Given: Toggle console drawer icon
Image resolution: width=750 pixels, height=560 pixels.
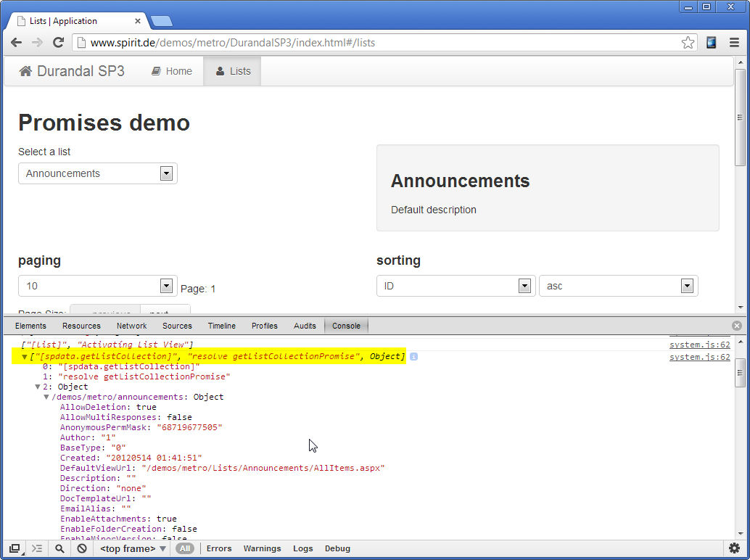Looking at the screenshot, I should (x=37, y=548).
